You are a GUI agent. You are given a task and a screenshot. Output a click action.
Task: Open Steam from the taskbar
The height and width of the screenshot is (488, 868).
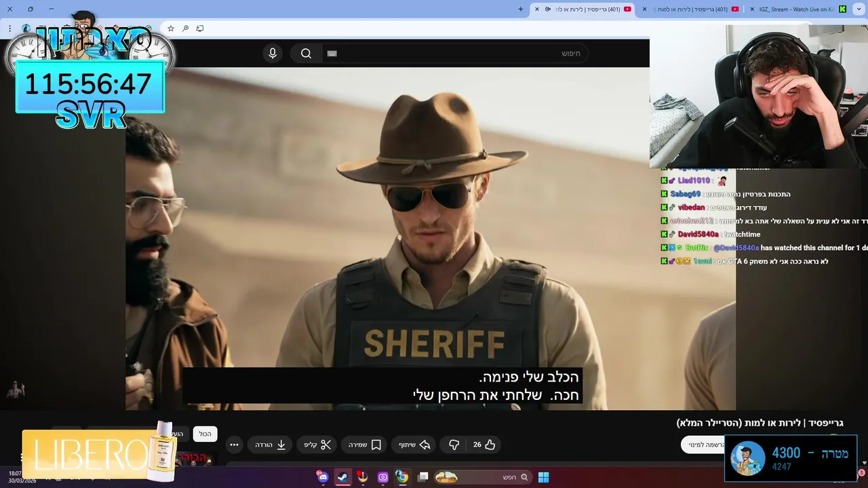coord(342,477)
